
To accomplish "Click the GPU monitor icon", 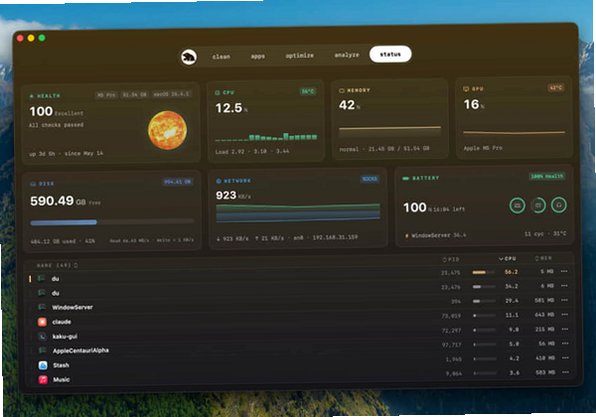I will coord(466,89).
